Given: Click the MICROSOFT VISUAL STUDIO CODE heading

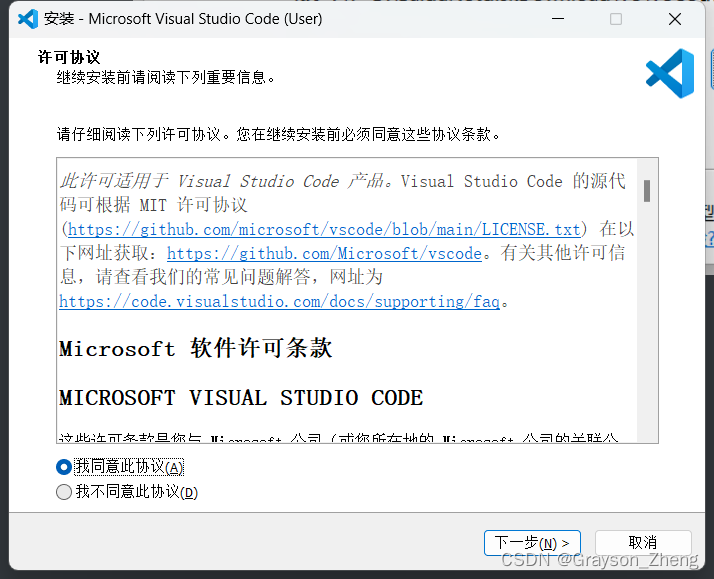Looking at the screenshot, I should pos(241,398).
